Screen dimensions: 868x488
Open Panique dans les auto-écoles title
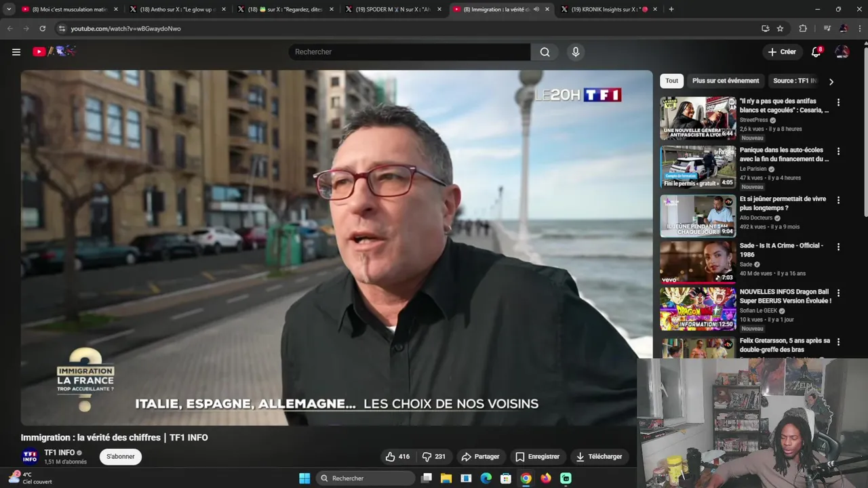pos(784,155)
